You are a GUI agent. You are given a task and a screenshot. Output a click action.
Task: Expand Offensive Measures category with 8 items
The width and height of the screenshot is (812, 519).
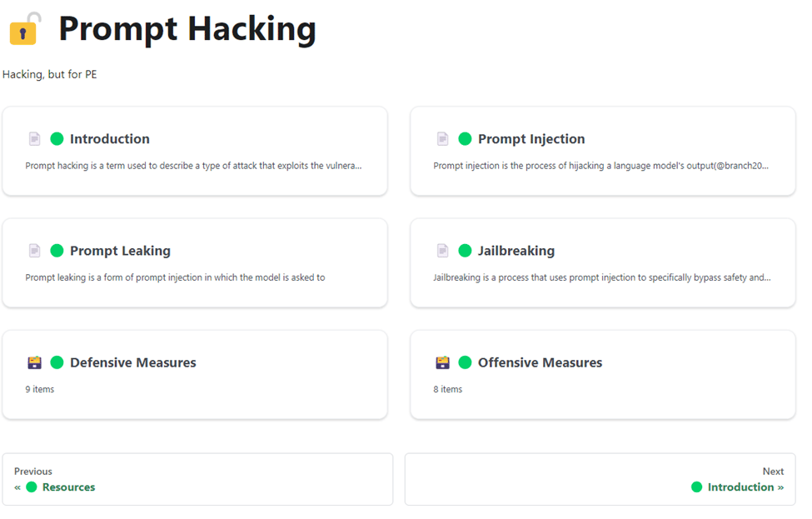click(603, 375)
